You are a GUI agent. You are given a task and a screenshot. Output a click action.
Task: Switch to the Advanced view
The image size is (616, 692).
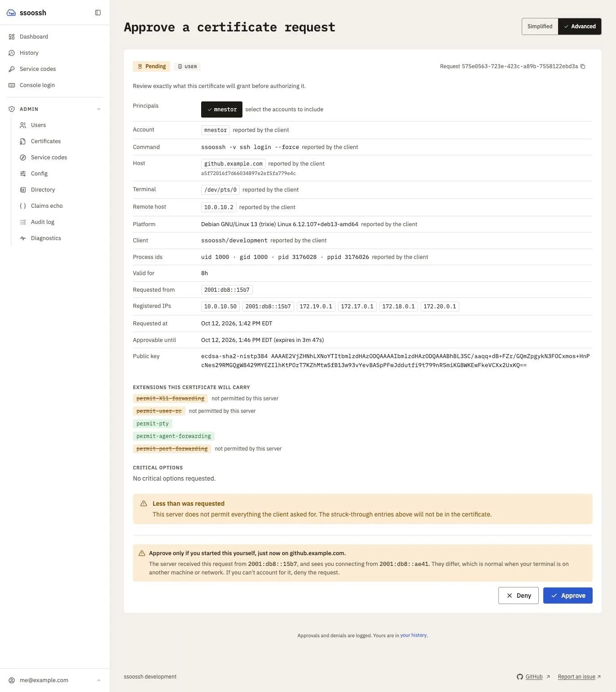[580, 26]
